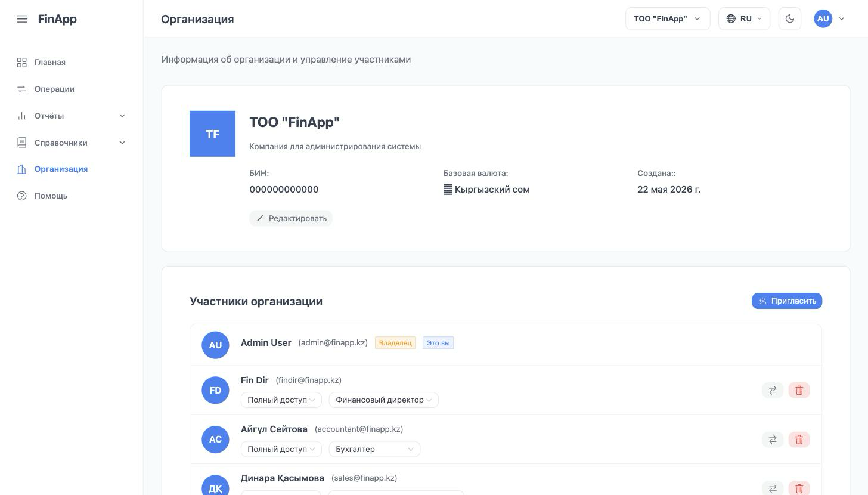The height and width of the screenshot is (495, 868).
Task: Expand the user menu chevron next to the avatar
Action: (x=842, y=18)
